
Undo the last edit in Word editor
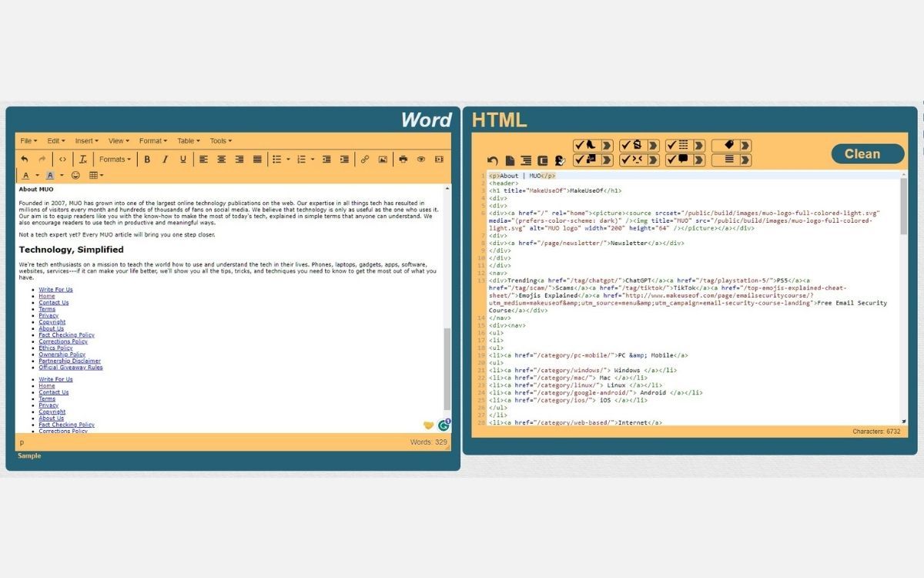(x=24, y=160)
